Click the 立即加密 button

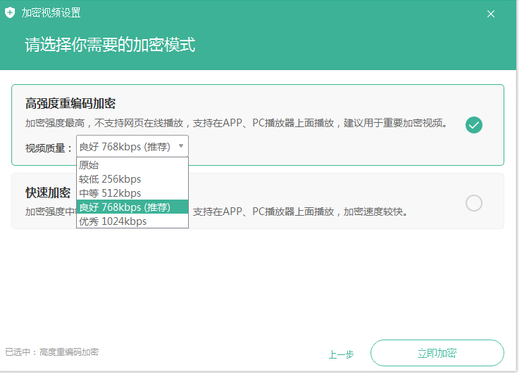(x=437, y=353)
